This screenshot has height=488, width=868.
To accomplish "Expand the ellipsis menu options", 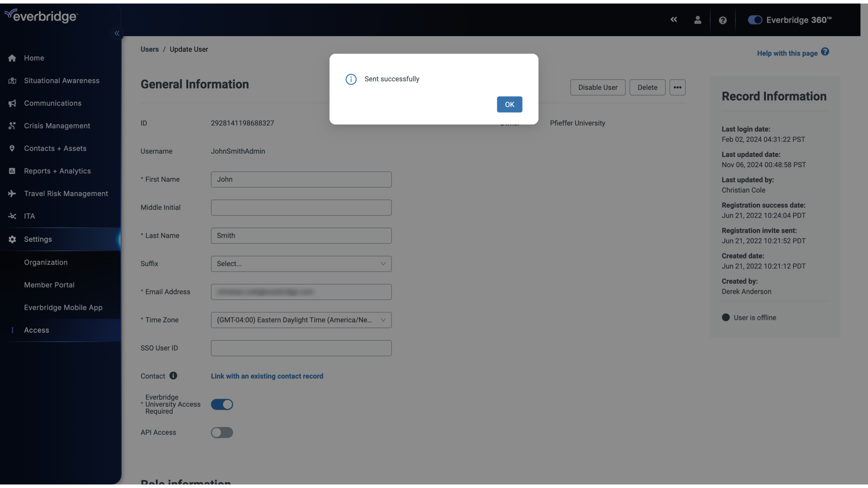I will (x=677, y=88).
